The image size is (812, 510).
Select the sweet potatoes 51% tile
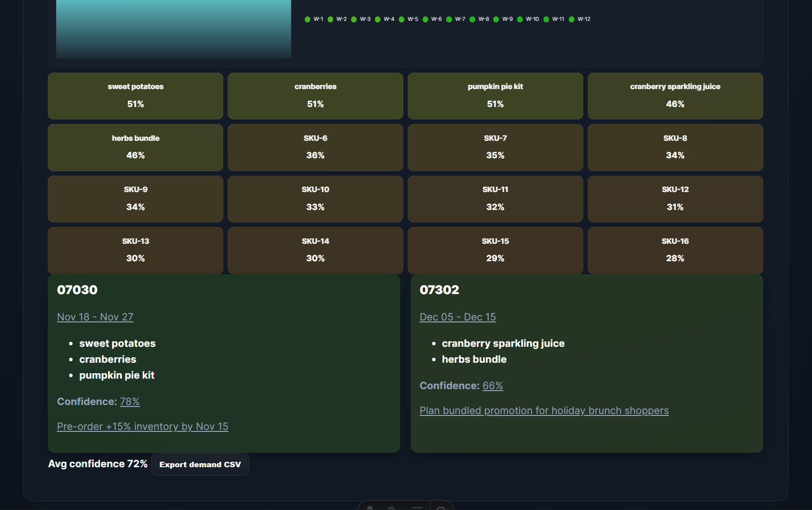coord(135,96)
